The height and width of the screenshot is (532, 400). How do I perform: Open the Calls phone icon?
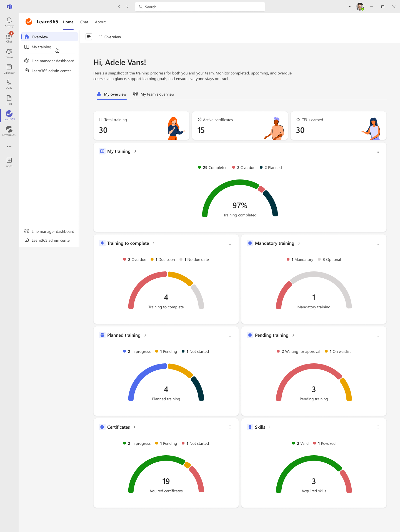tap(9, 84)
